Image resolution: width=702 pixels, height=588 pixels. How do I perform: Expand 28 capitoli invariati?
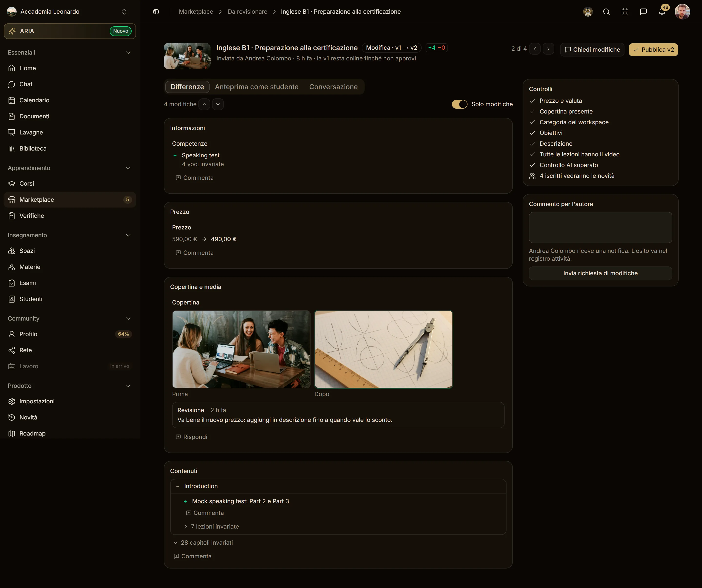click(203, 542)
